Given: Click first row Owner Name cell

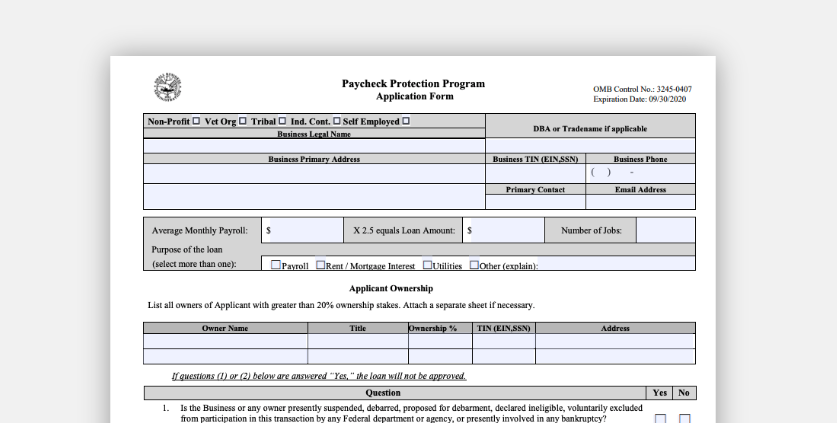Looking at the screenshot, I should click(x=226, y=341).
